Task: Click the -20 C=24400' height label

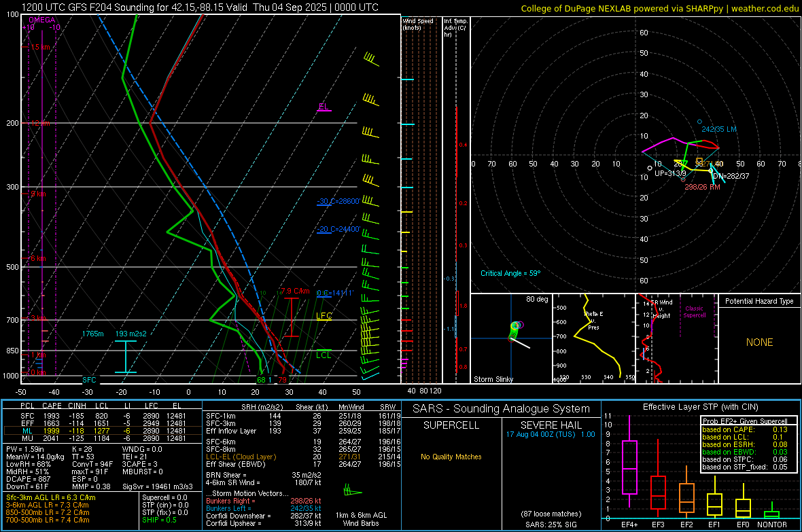Action: pos(338,229)
